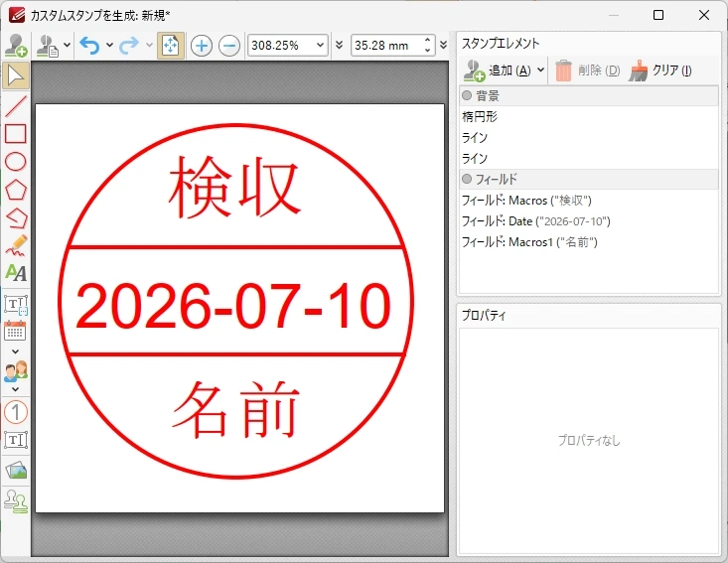Select フィールド: Macros1 ("名前") row
The height and width of the screenshot is (563, 728).
pyautogui.click(x=589, y=242)
